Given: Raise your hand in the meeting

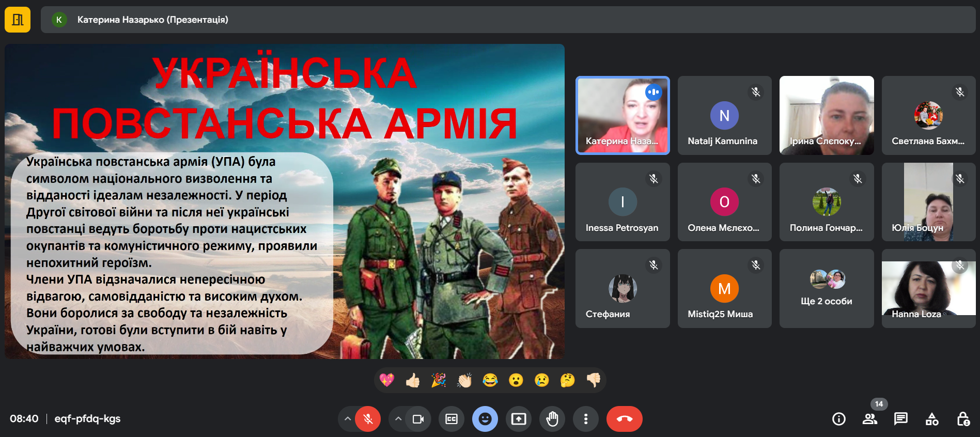Looking at the screenshot, I should (x=552, y=419).
